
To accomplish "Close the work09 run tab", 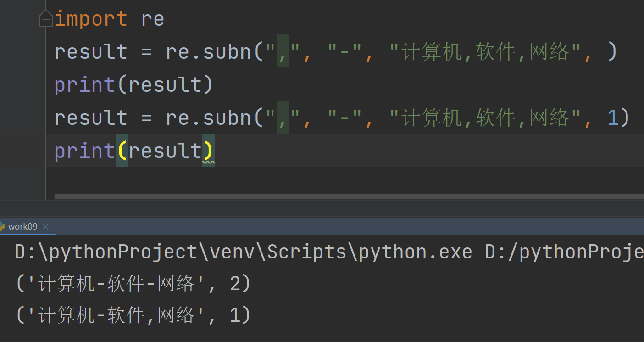I will tap(45, 226).
